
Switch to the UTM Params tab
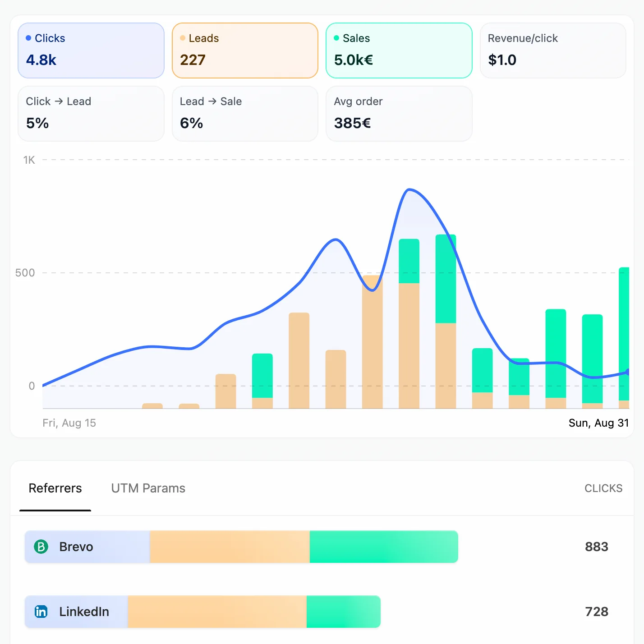(x=148, y=488)
